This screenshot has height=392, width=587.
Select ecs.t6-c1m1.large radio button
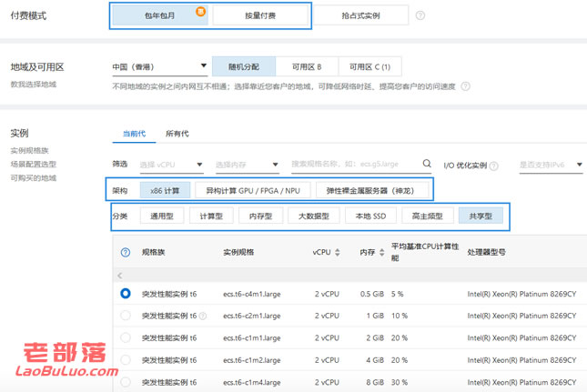[x=126, y=337]
